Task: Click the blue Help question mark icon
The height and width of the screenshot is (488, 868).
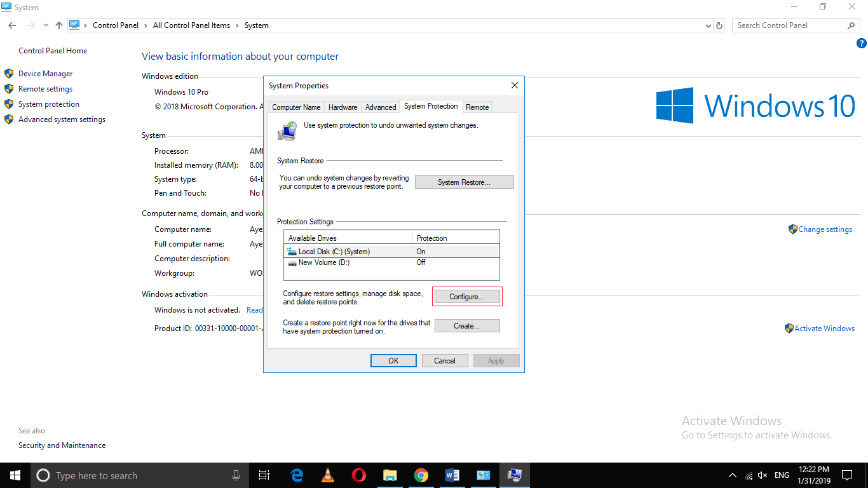Action: (862, 43)
